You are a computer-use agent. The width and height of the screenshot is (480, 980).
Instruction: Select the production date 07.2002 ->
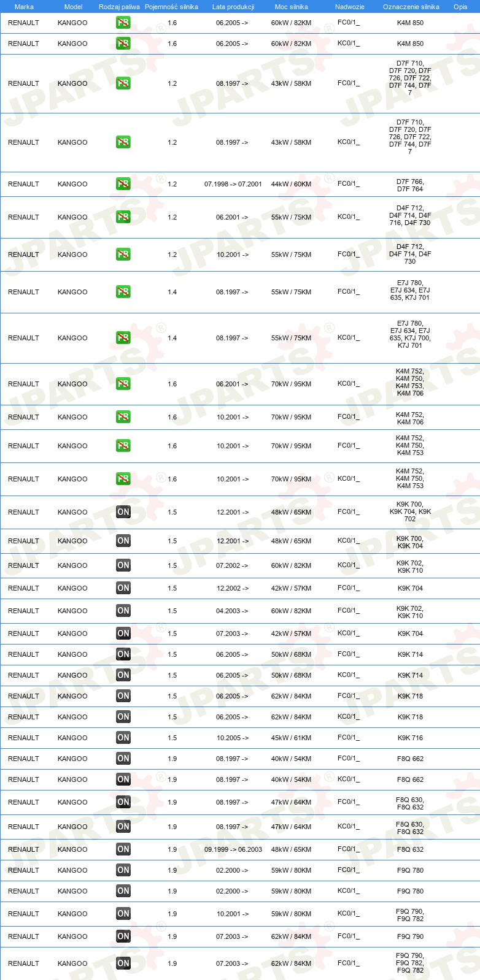coord(232,565)
